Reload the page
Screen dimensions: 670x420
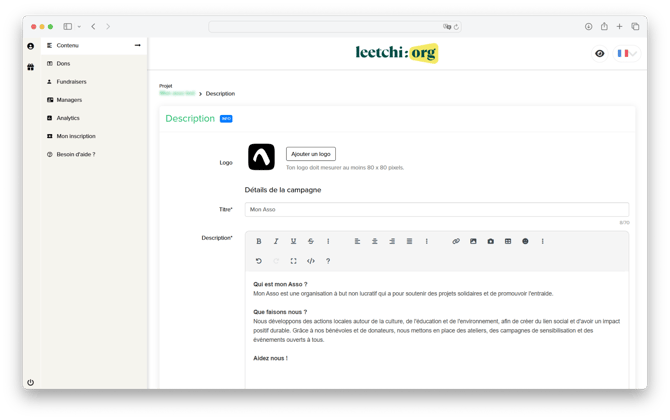point(456,26)
